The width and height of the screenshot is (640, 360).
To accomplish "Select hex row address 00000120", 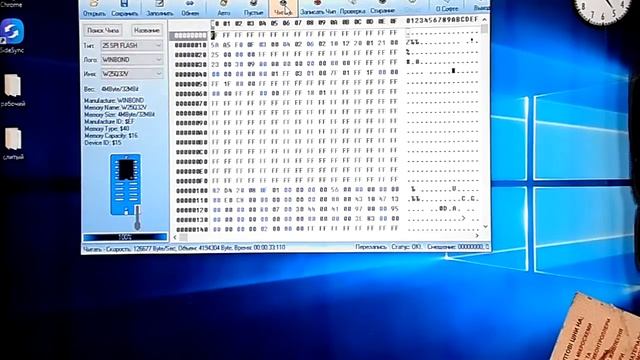I will 191,210.
